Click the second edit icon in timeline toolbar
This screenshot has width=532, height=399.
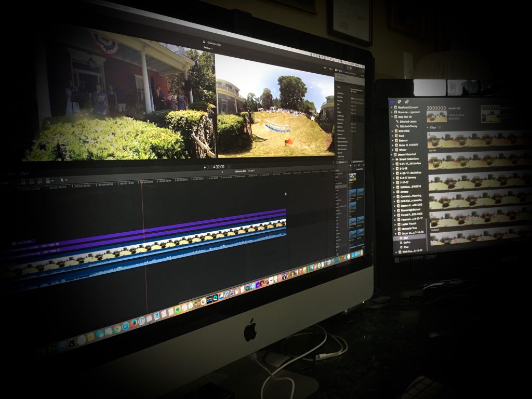(x=32, y=181)
